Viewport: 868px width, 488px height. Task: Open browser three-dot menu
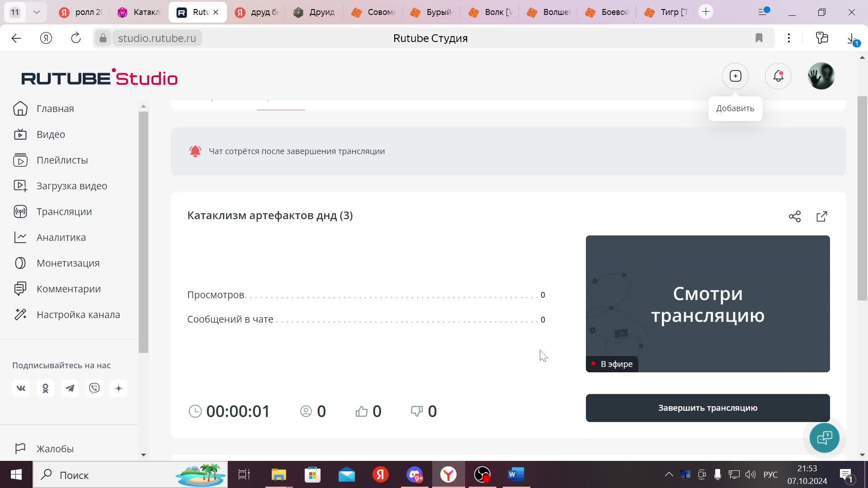[x=788, y=38]
